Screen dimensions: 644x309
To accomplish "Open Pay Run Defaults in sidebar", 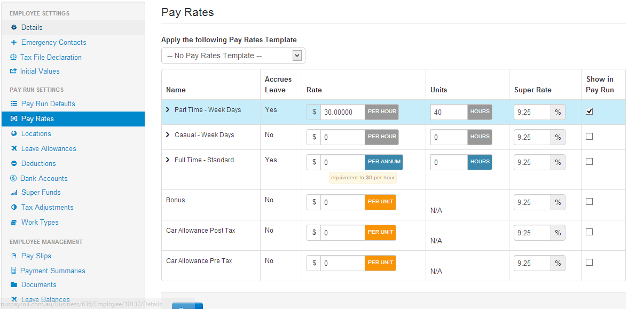I will 48,104.
